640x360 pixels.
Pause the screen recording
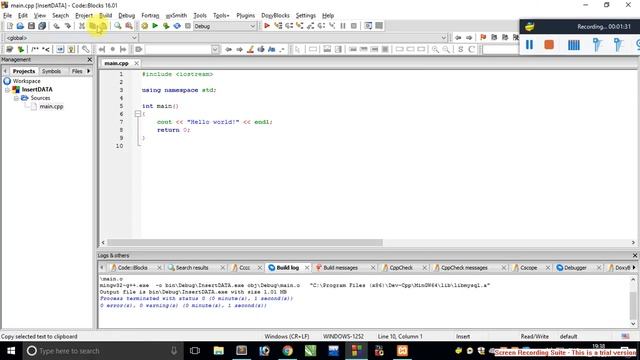click(529, 44)
